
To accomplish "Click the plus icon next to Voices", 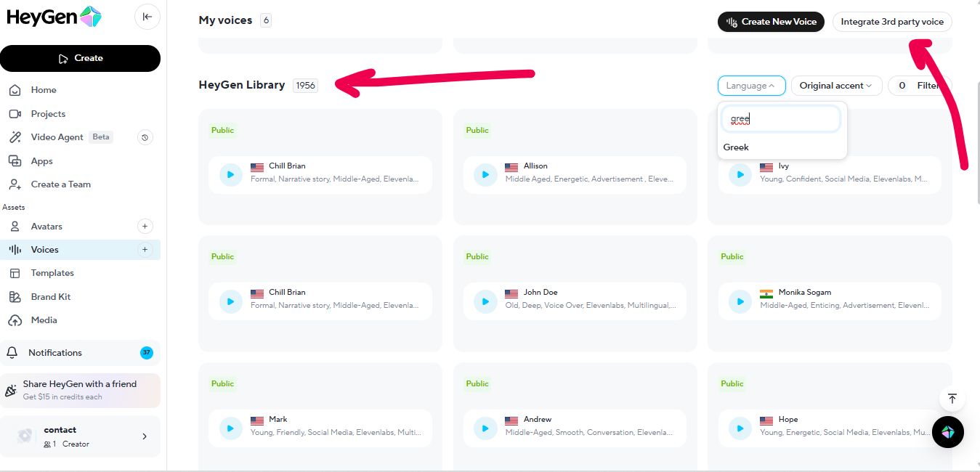I will pos(145,250).
